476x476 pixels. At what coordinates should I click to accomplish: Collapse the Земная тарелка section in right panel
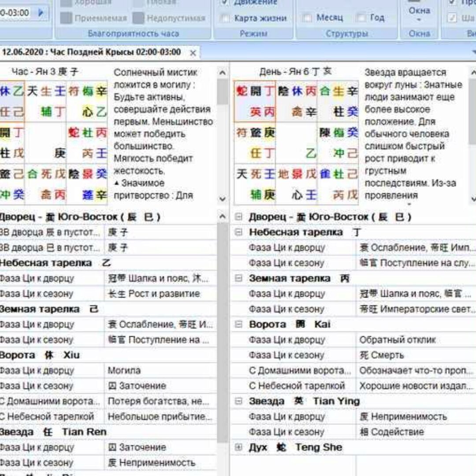[239, 279]
